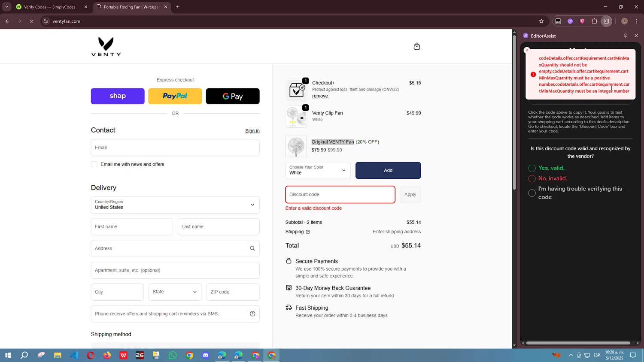This screenshot has width=644, height=362.
Task: Click the Apartment, suite field
Action: [175, 270]
